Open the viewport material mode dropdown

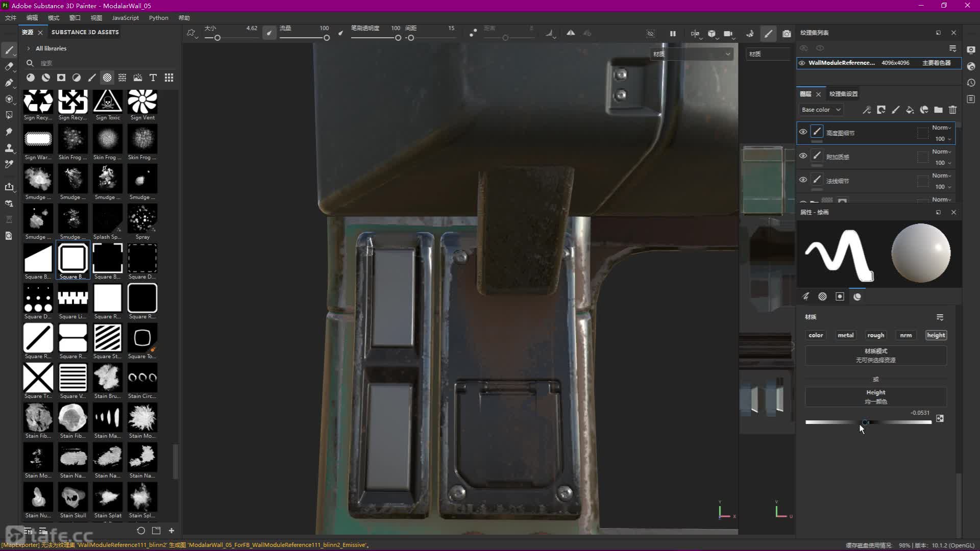click(692, 54)
